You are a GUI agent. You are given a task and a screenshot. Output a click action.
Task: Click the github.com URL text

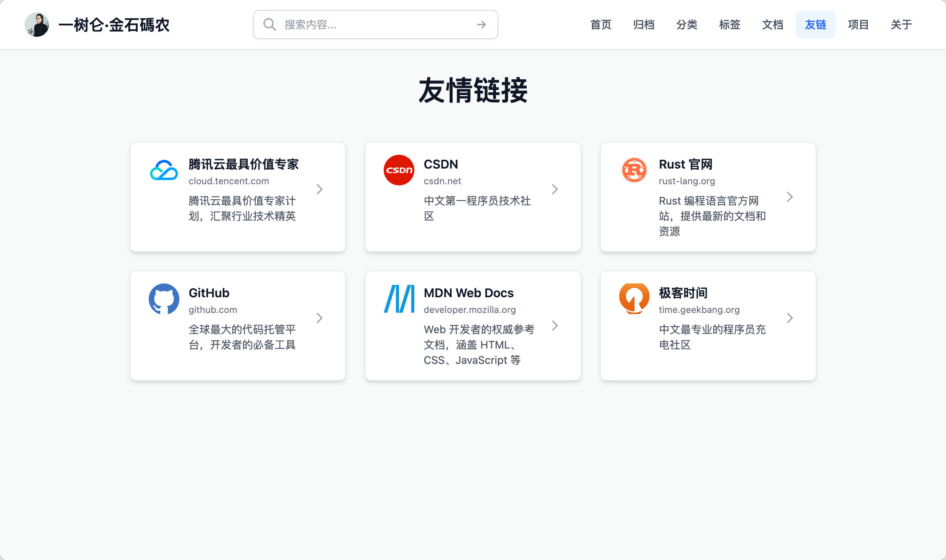tap(213, 310)
